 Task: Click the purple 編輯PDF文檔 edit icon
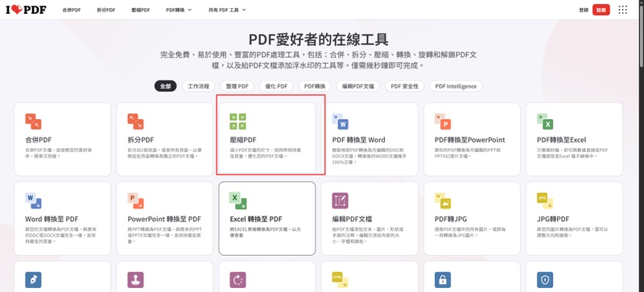tap(340, 200)
